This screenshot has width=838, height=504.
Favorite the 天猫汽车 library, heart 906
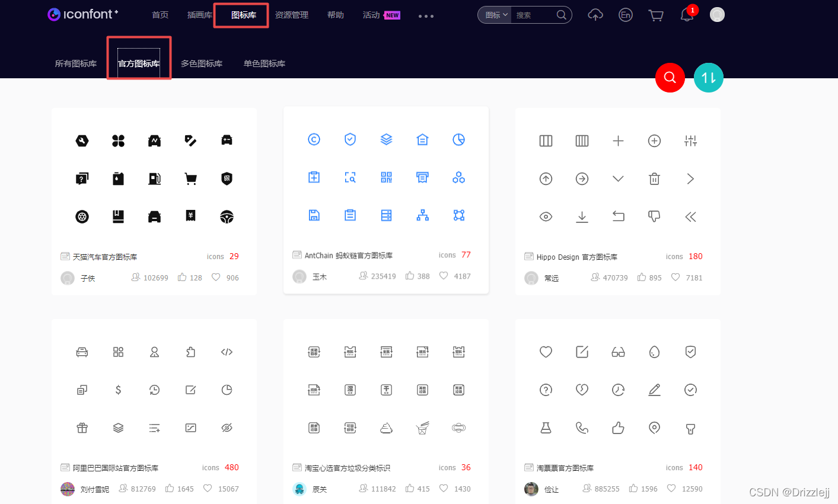tap(225, 277)
